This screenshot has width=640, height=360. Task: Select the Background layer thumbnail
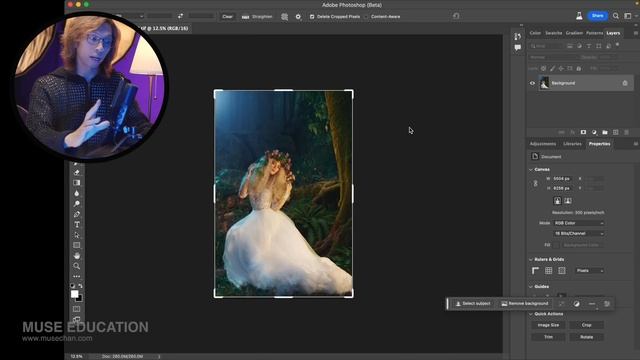544,83
